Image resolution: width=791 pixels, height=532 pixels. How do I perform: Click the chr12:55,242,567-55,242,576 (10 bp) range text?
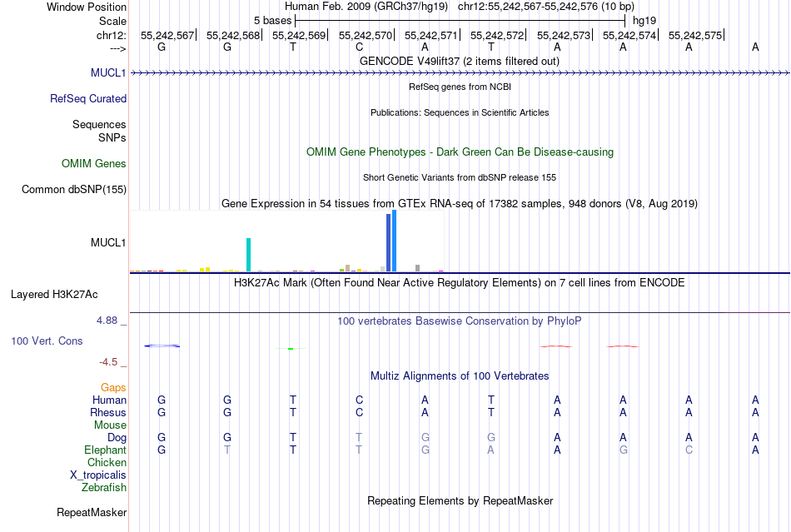(x=546, y=7)
